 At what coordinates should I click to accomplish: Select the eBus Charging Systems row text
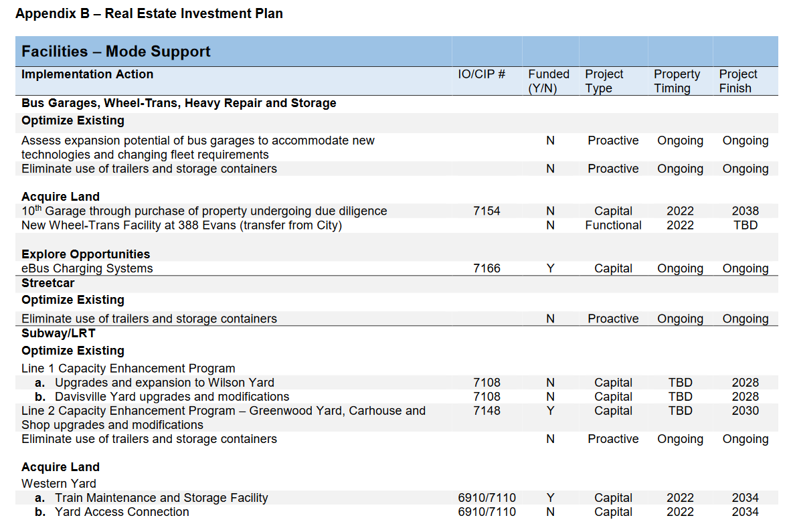[87, 268]
